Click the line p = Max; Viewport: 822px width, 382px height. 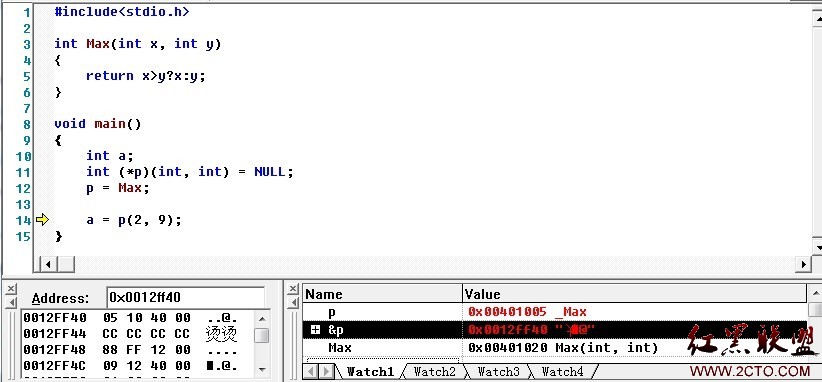(x=118, y=188)
